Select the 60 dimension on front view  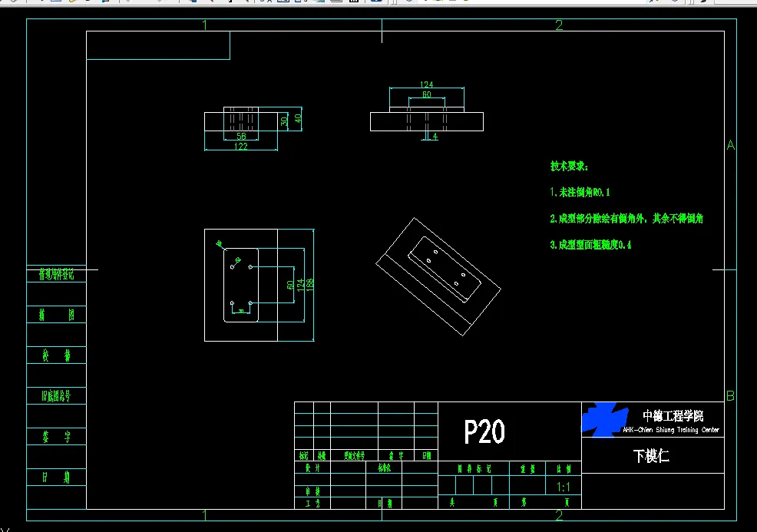point(427,94)
